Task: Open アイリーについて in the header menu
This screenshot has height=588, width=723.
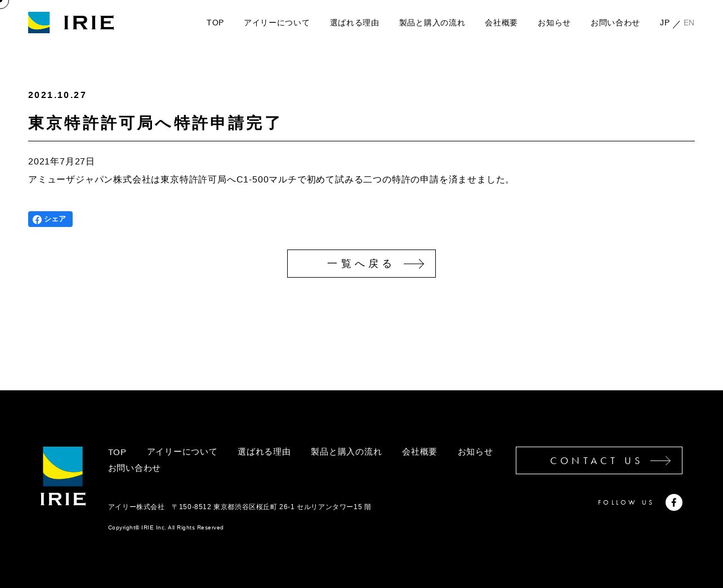Action: pos(276,23)
